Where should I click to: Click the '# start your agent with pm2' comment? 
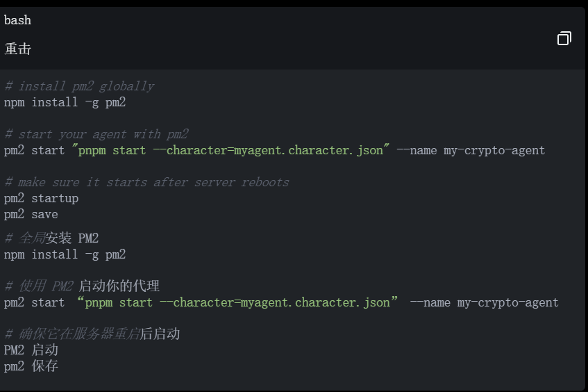pyautogui.click(x=96, y=134)
